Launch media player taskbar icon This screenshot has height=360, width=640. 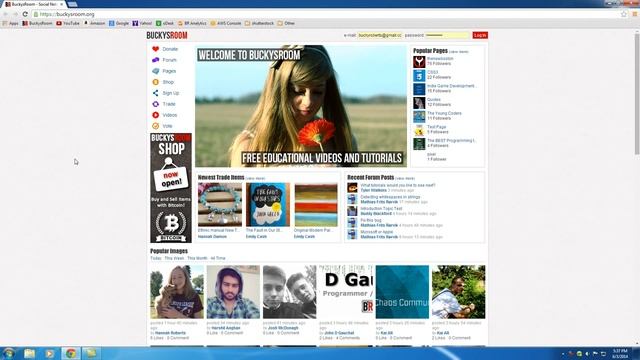50,353
